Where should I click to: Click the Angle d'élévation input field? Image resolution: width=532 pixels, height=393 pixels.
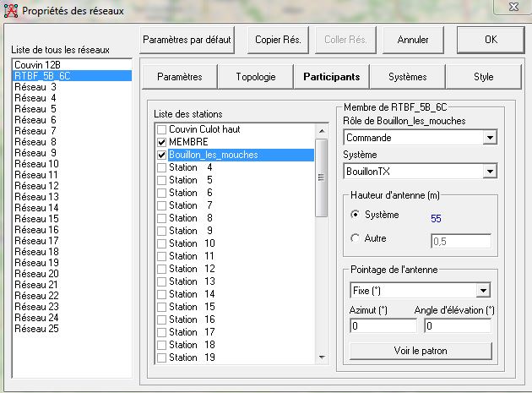(x=458, y=326)
